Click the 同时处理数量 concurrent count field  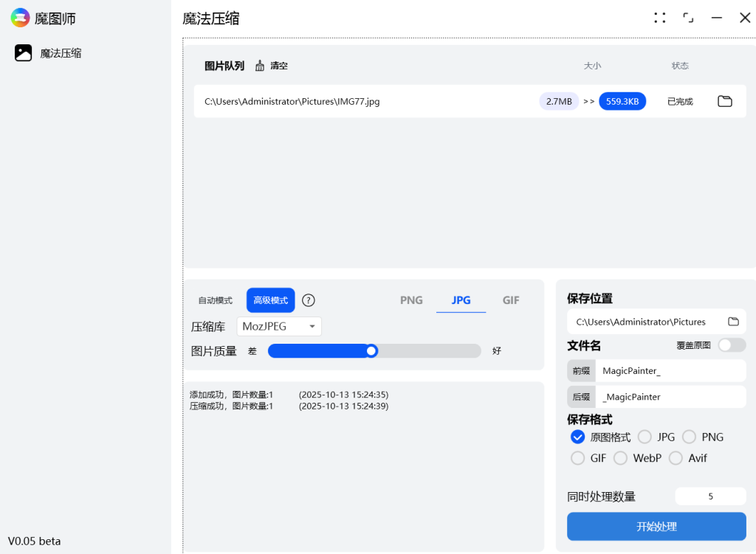pos(710,496)
